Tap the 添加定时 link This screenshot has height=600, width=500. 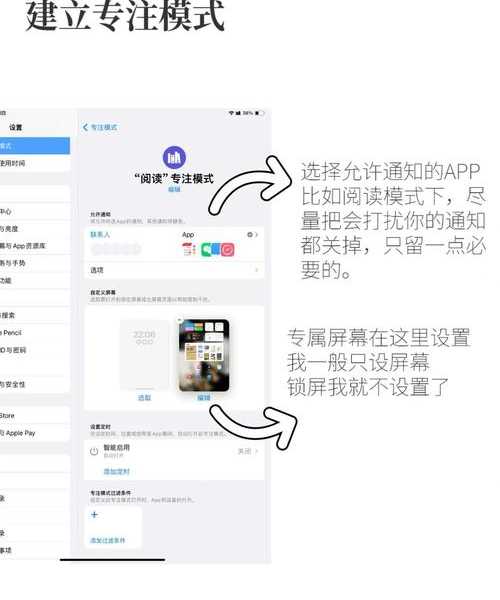[x=117, y=471]
